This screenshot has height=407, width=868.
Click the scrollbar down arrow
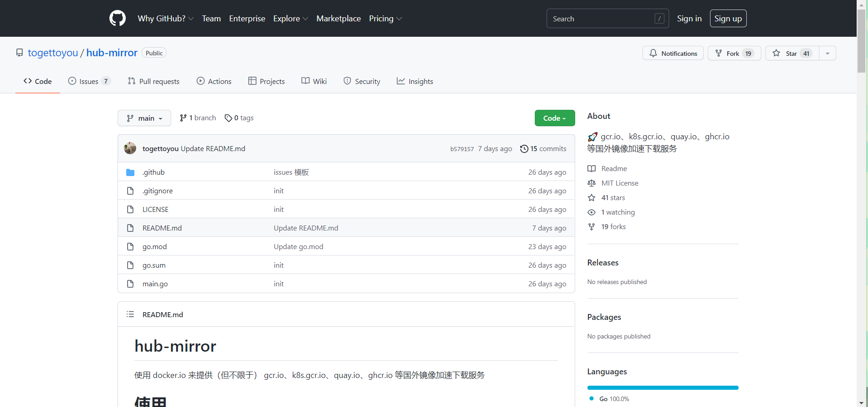click(x=861, y=402)
